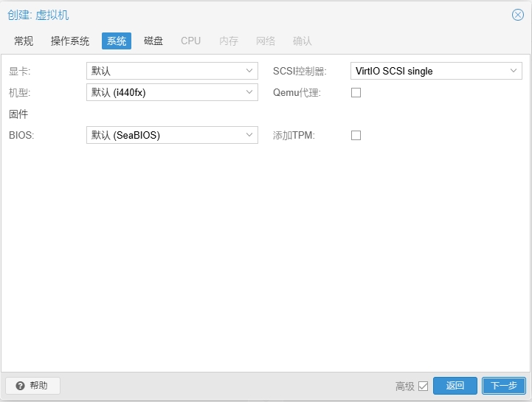
Task: Expand the 显卡 dropdown arrow
Action: (249, 71)
